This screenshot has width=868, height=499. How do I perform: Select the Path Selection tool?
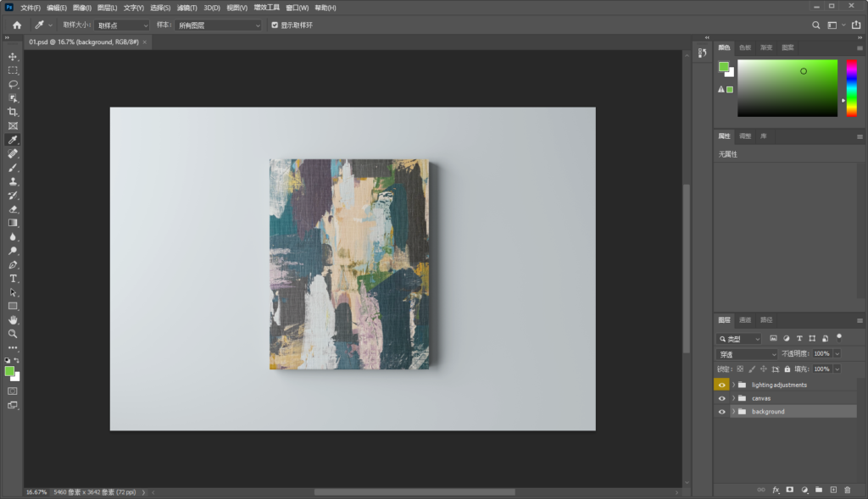coord(13,292)
